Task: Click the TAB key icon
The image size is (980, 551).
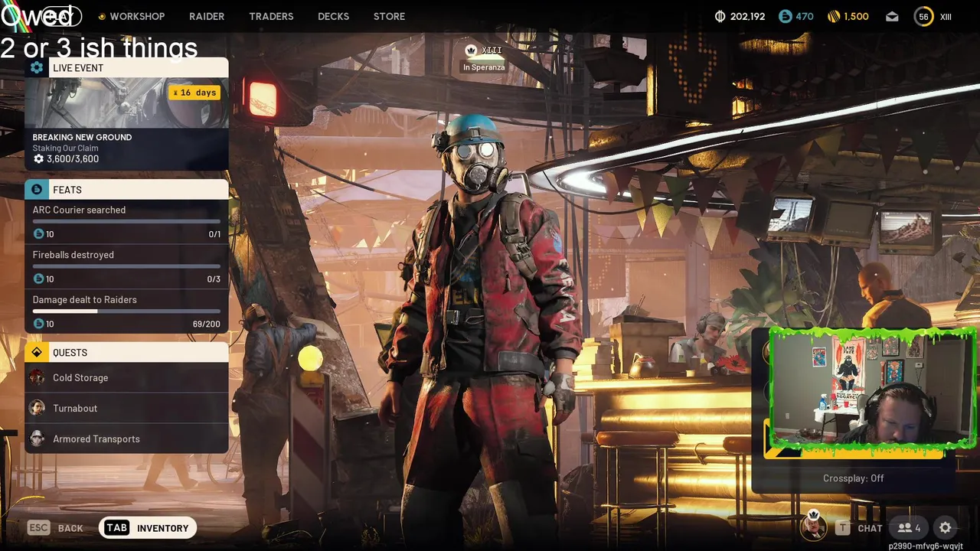Action: [x=116, y=528]
